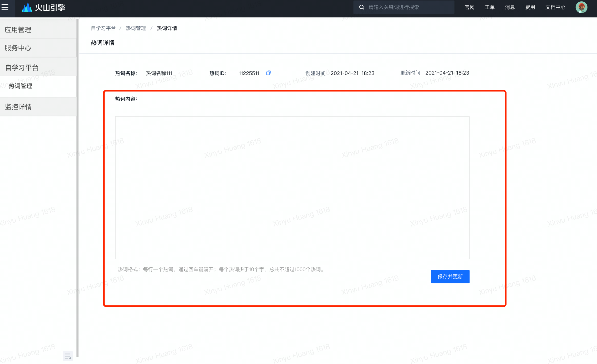The width and height of the screenshot is (597, 364).
Task: Open the user avatar menu
Action: tap(581, 7)
